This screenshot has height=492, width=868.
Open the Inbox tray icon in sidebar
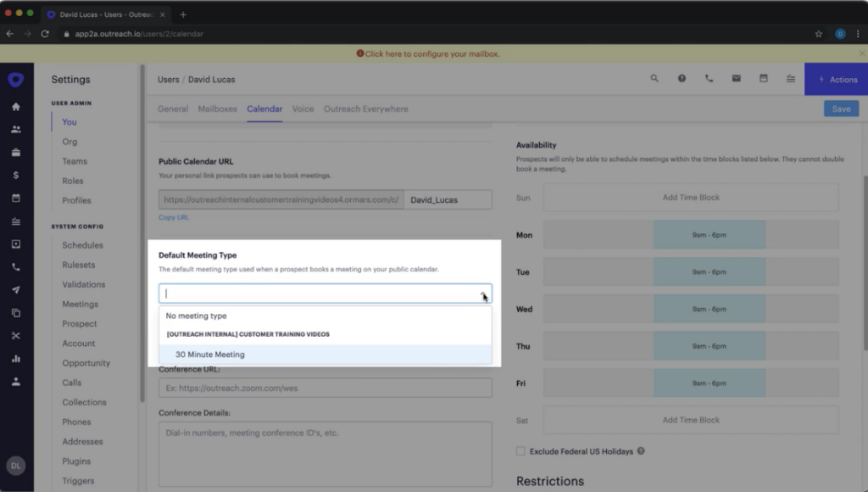click(x=16, y=243)
